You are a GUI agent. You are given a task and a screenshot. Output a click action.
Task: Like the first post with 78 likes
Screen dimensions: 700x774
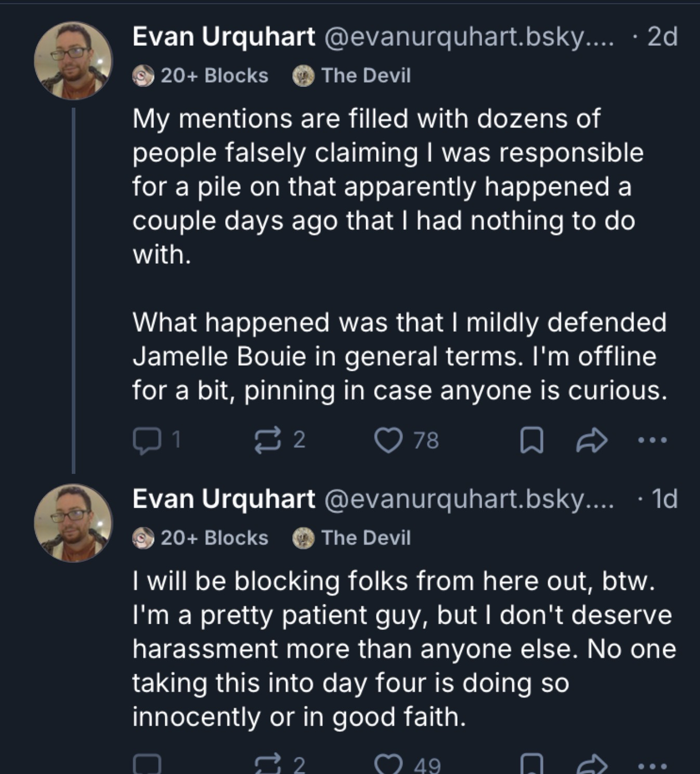(389, 441)
